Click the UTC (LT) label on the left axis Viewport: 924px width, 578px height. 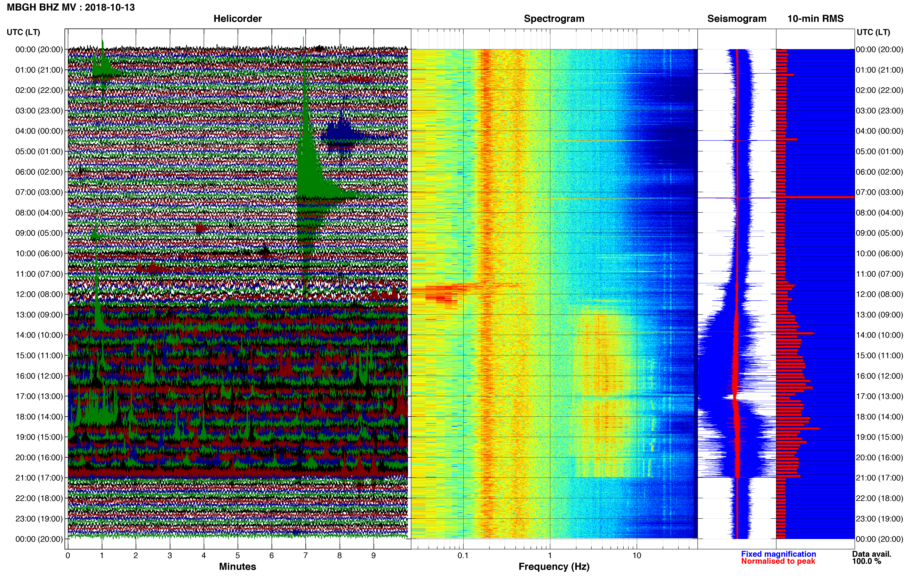point(23,32)
